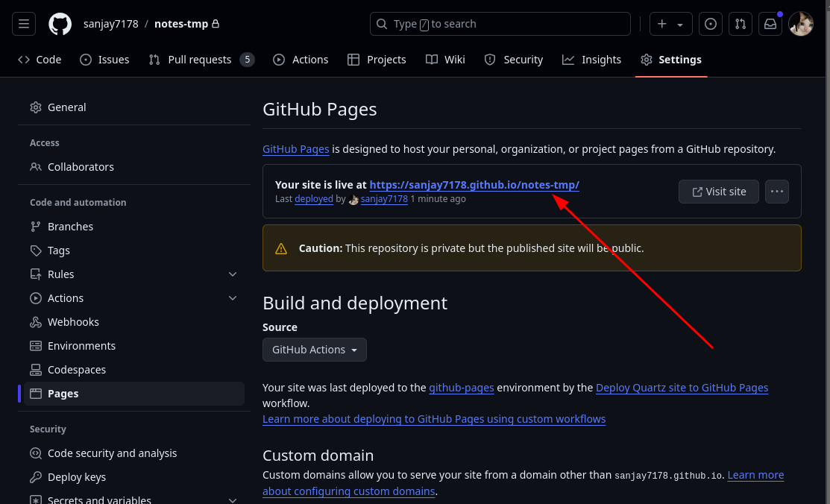Screen dimensions: 830x504
Task: Open the sanjay7178.github.io/notes-tmp live site link
Action: [474, 185]
